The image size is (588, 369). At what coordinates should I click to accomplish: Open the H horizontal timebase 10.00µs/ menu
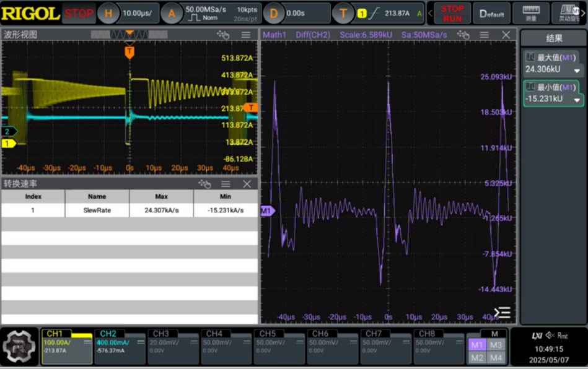128,13
